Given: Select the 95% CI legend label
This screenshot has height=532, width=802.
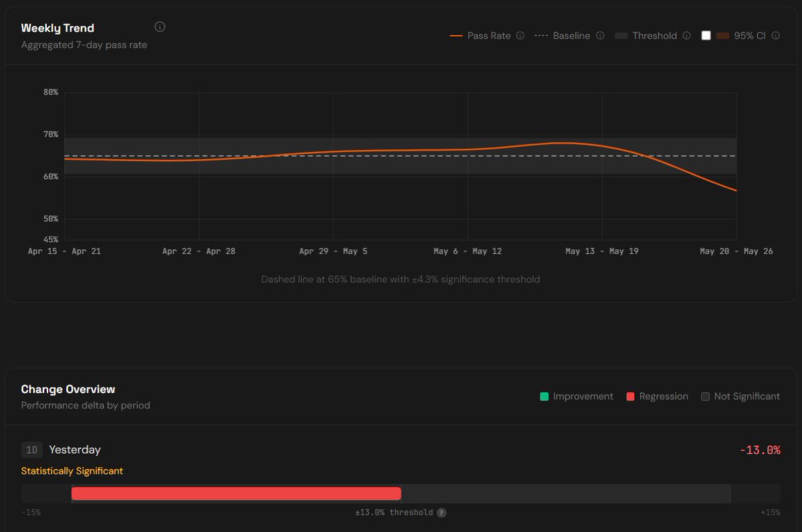Looking at the screenshot, I should (x=750, y=36).
